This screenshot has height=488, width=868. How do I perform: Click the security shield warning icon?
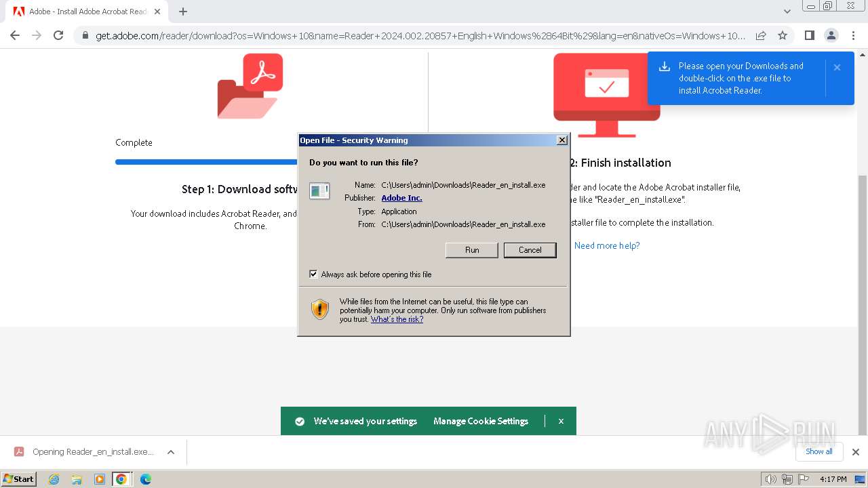[x=320, y=310]
